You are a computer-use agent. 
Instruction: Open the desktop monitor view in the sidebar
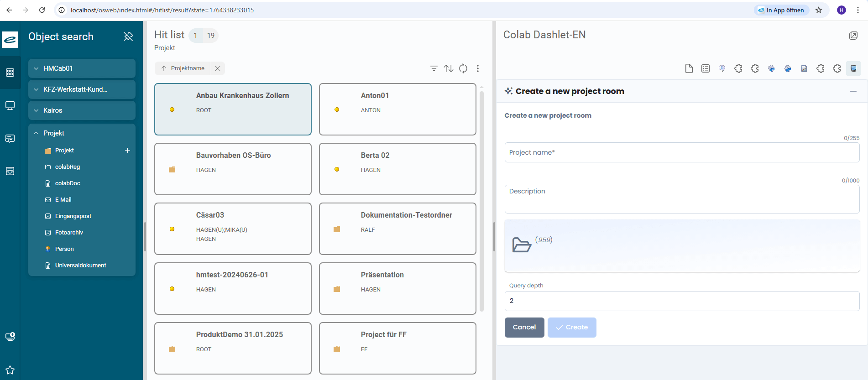click(x=10, y=105)
